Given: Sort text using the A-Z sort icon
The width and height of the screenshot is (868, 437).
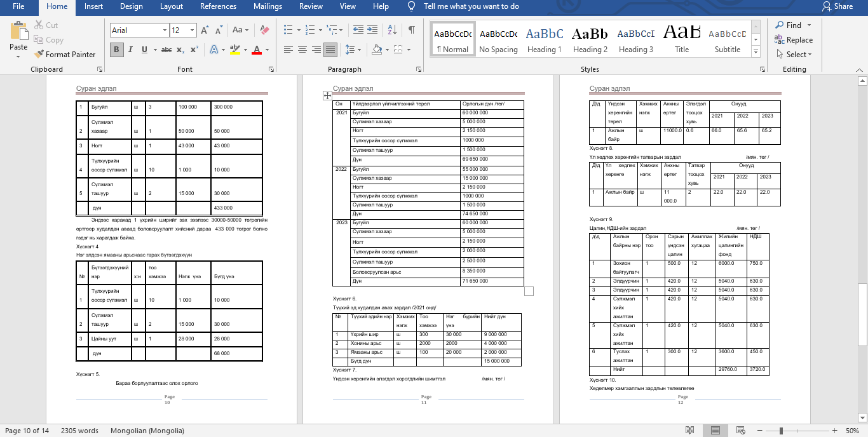Looking at the screenshot, I should [x=393, y=30].
